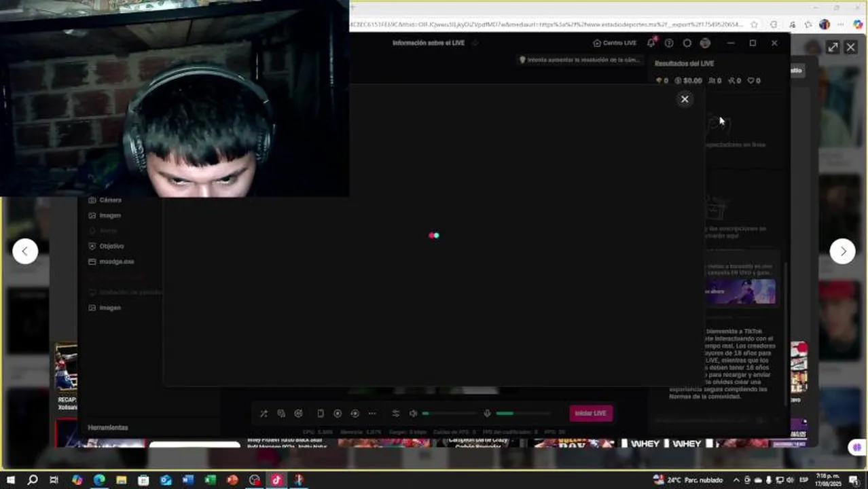Click the diamonds counter icon
The width and height of the screenshot is (868, 489).
(658, 80)
